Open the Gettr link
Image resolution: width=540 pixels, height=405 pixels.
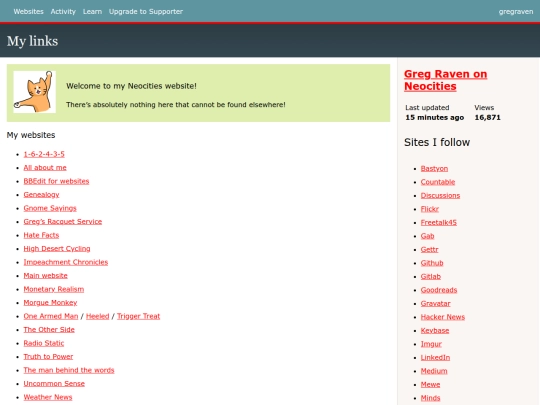429,249
